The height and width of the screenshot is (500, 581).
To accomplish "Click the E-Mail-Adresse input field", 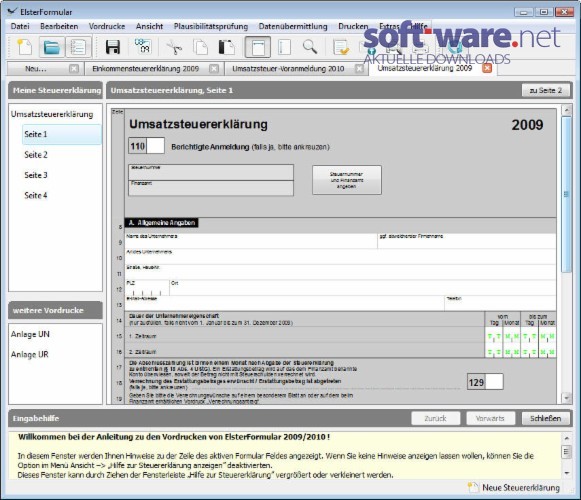I will [x=284, y=303].
